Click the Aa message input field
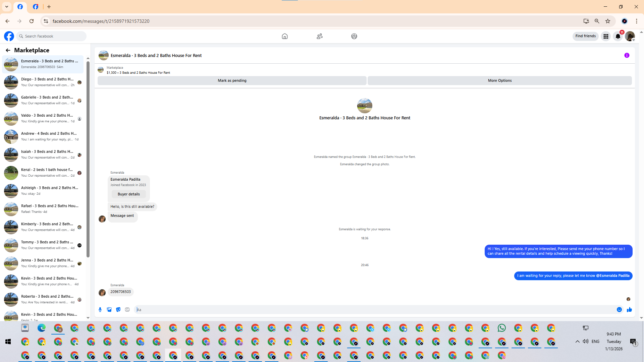This screenshot has width=644, height=362. (369, 310)
